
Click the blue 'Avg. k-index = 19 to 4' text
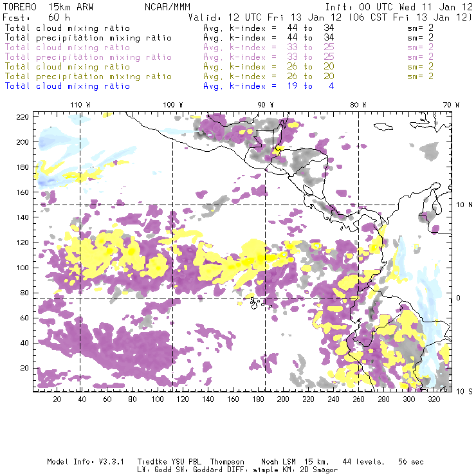pyautogui.click(x=269, y=86)
